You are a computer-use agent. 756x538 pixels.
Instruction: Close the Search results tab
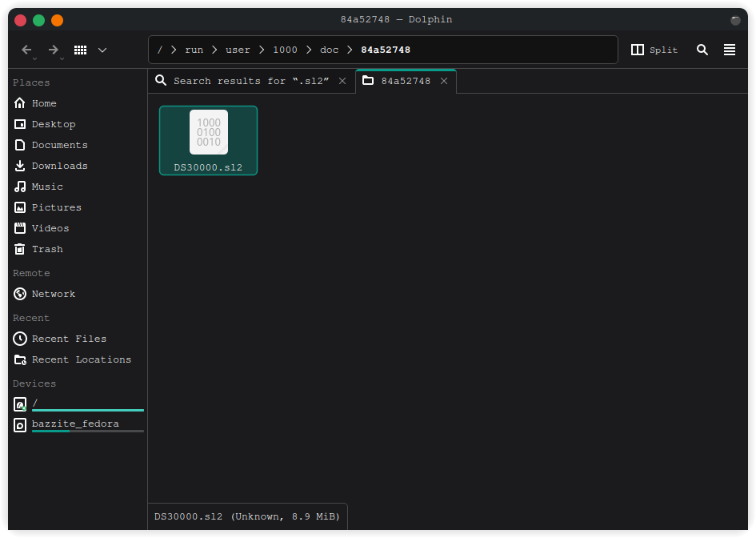(x=342, y=81)
